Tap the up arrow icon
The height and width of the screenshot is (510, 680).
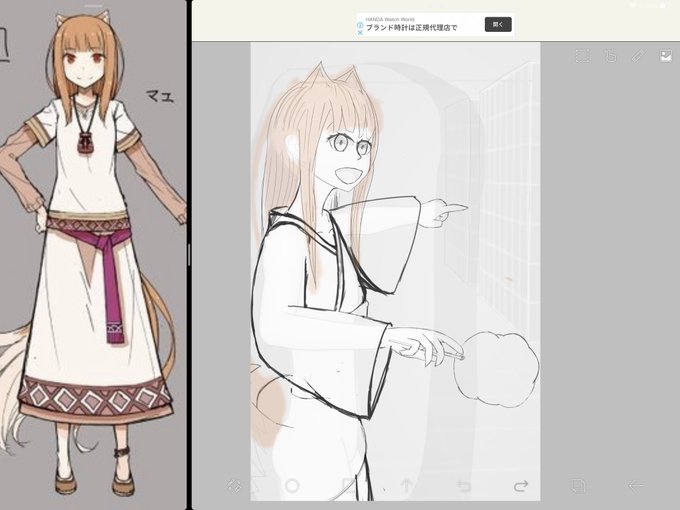pyautogui.click(x=406, y=486)
